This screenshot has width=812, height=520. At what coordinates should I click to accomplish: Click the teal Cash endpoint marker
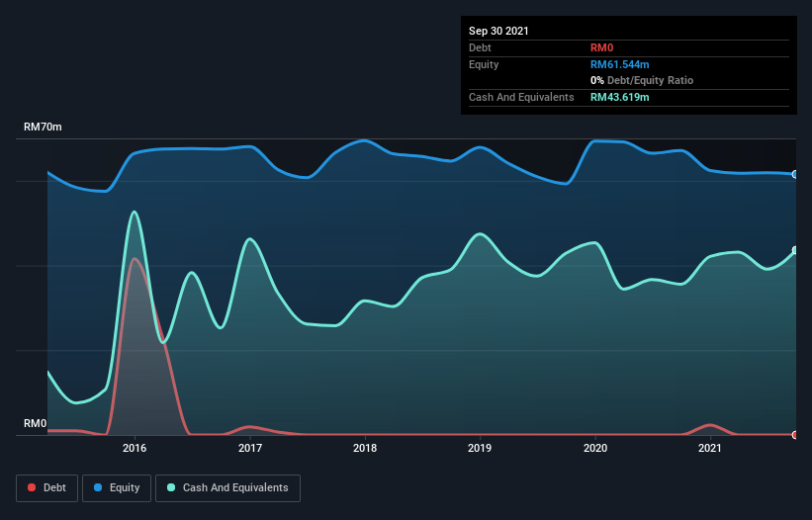pos(795,250)
